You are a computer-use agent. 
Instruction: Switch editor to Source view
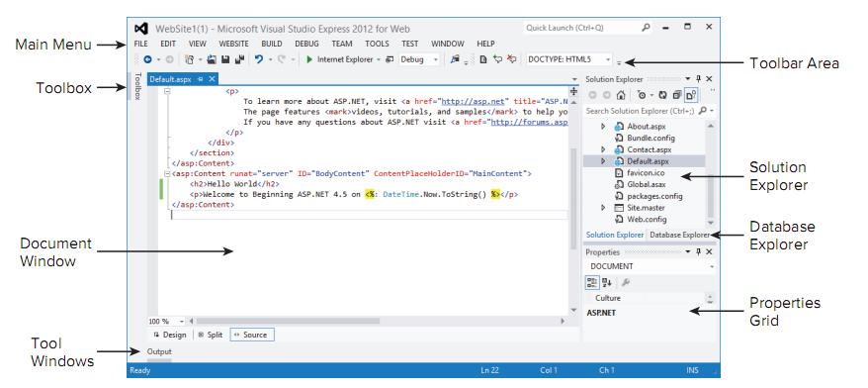[252, 335]
